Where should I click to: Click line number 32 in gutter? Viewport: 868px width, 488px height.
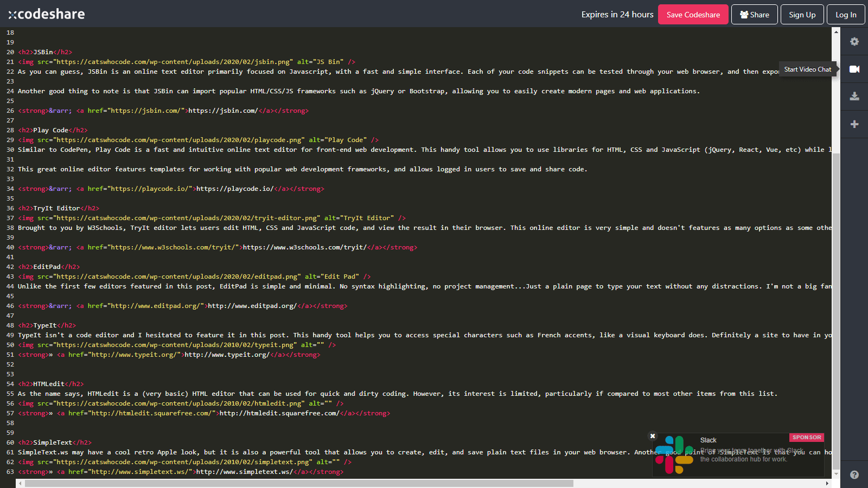tap(10, 169)
